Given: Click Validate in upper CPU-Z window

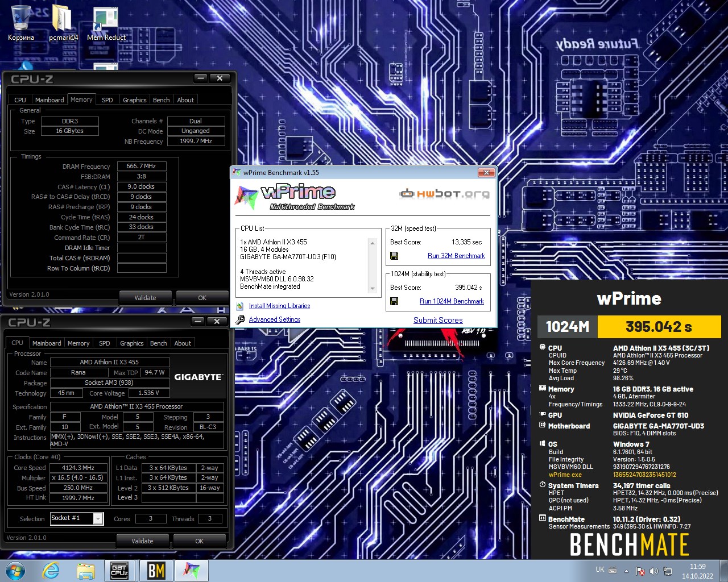Looking at the screenshot, I should coord(145,298).
